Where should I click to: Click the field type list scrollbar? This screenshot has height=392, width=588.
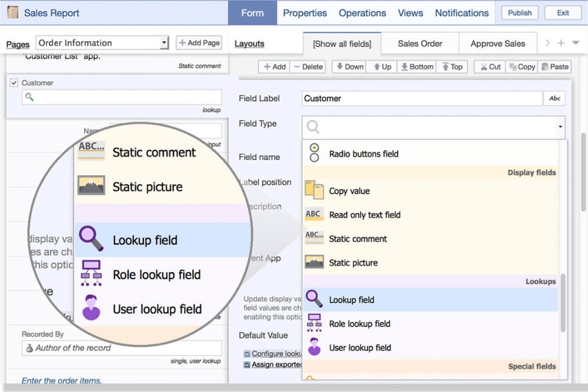pyautogui.click(x=563, y=303)
